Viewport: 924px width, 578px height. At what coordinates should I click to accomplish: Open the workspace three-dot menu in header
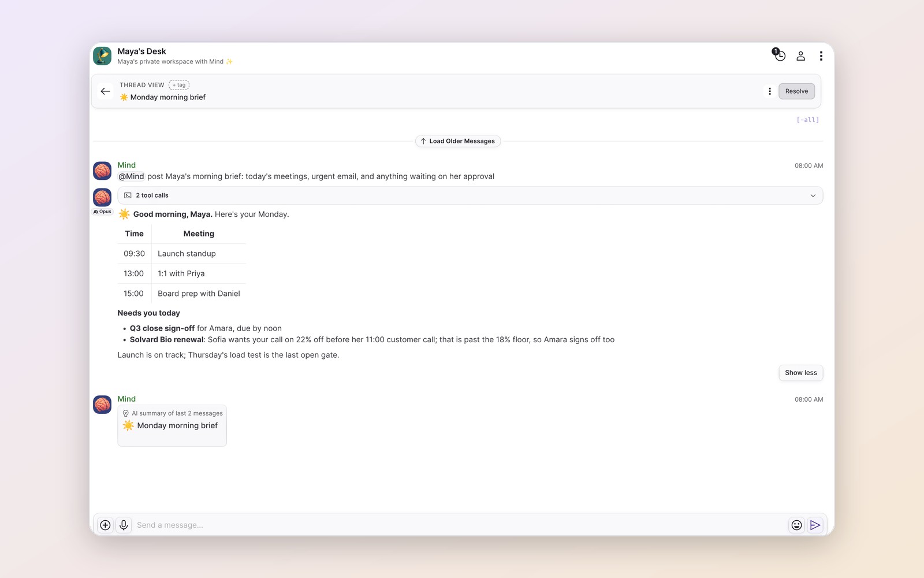coord(821,56)
